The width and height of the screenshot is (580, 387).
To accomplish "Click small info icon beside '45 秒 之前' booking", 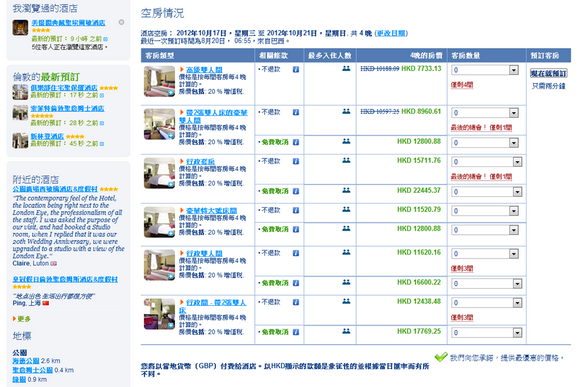I will pyautogui.click(x=102, y=144).
